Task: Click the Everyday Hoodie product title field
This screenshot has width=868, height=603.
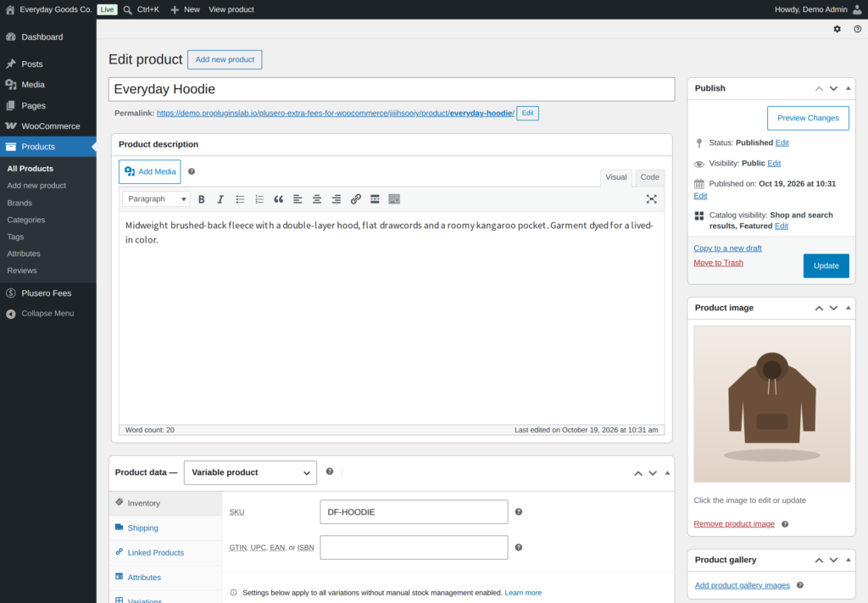Action: click(x=392, y=89)
